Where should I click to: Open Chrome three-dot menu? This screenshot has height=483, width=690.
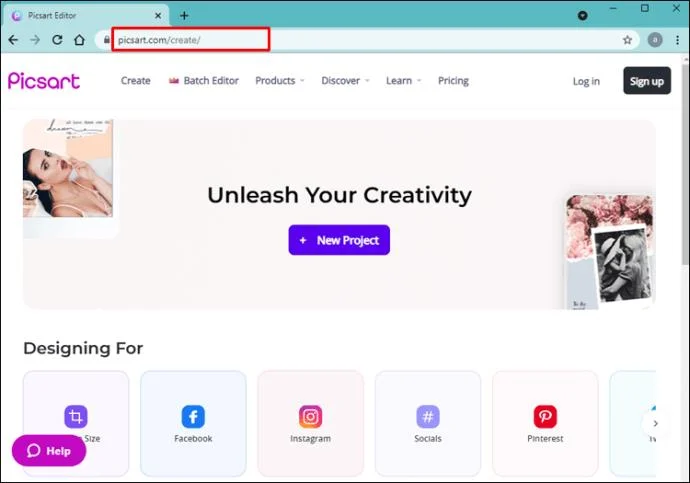tap(677, 40)
